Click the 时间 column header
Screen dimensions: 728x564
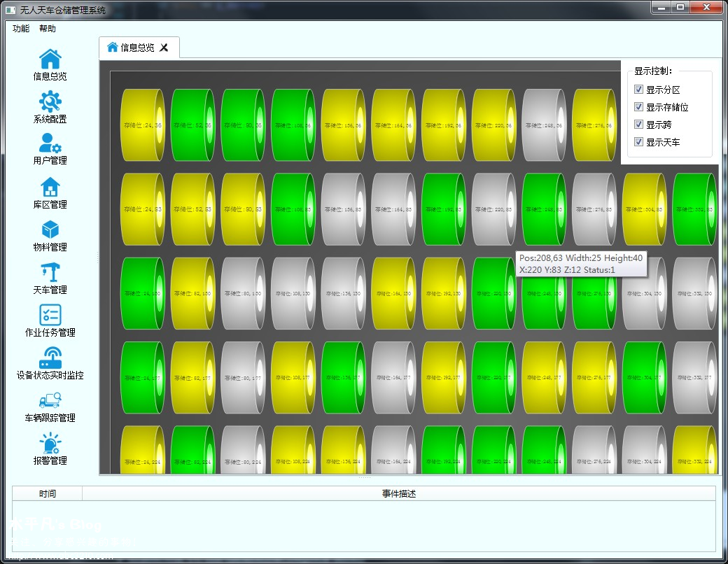click(x=48, y=494)
